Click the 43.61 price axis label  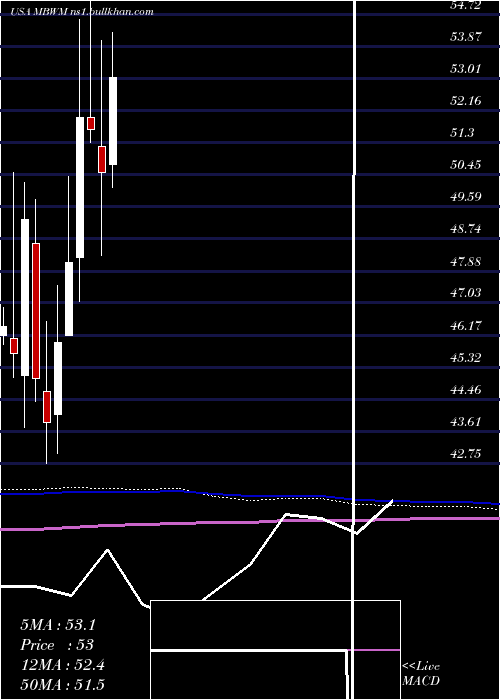tap(466, 422)
